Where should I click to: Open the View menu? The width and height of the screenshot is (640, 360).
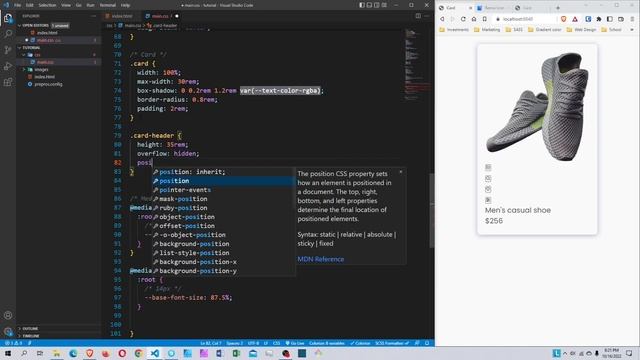(66, 5)
